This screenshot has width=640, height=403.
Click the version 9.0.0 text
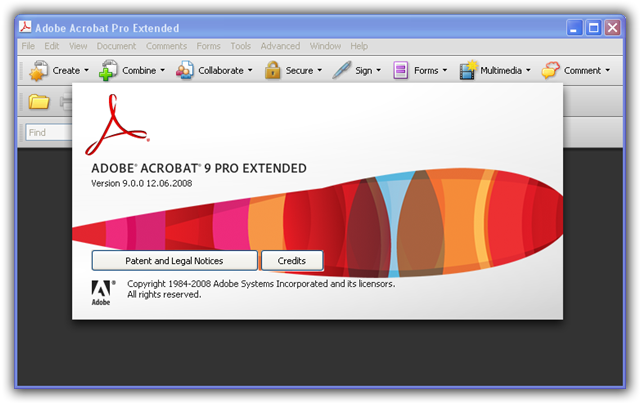141,183
